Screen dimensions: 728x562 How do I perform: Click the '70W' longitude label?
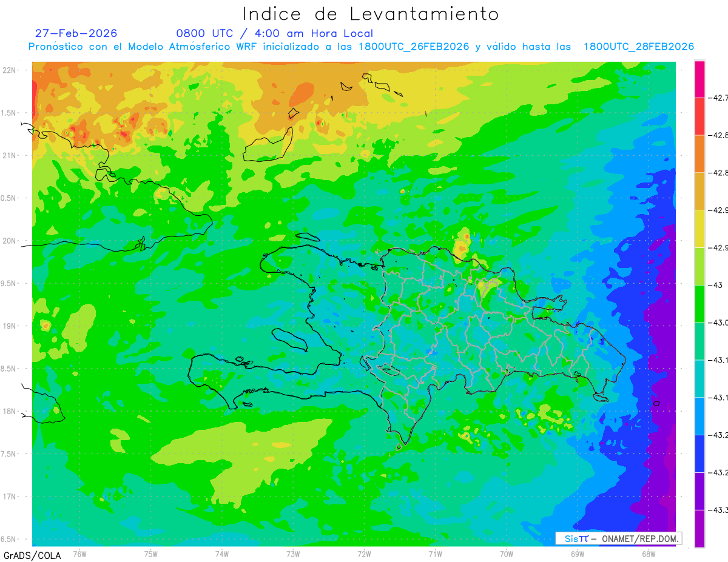(x=507, y=554)
